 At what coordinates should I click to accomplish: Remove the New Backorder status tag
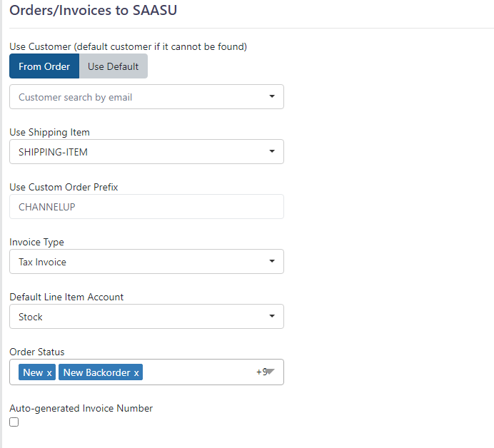click(136, 373)
